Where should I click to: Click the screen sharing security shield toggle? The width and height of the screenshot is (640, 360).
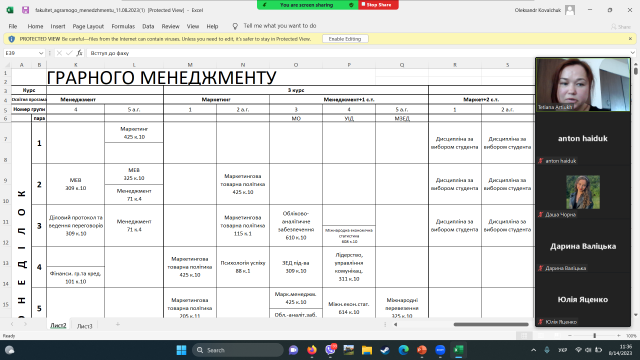(x=351, y=5)
